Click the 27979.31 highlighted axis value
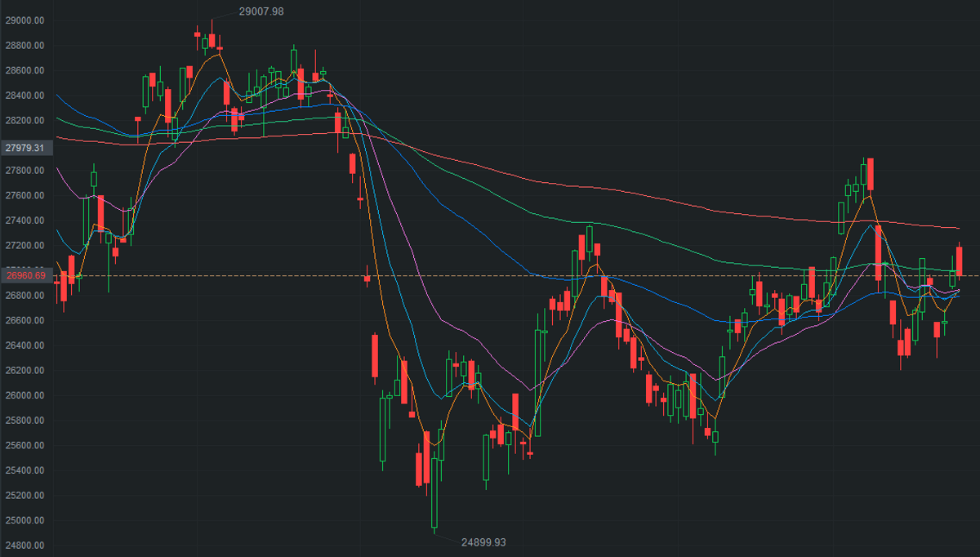The height and width of the screenshot is (557, 980). pos(27,148)
